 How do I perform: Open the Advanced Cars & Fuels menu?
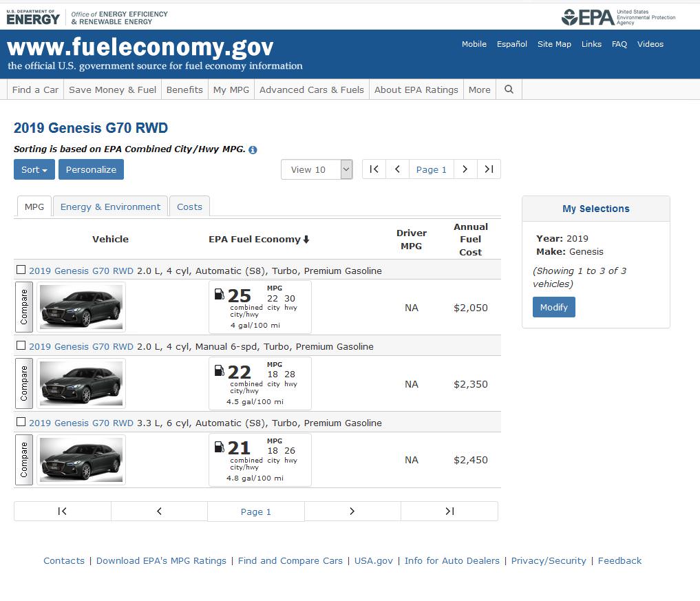312,89
